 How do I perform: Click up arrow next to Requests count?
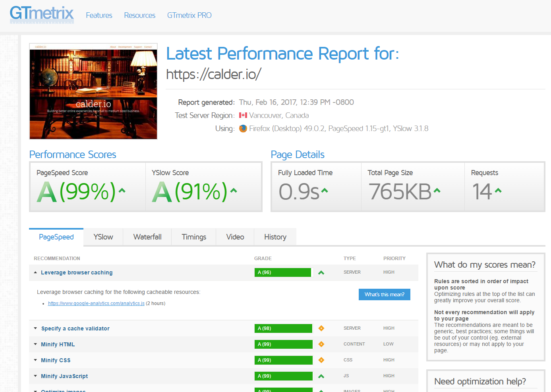point(498,191)
